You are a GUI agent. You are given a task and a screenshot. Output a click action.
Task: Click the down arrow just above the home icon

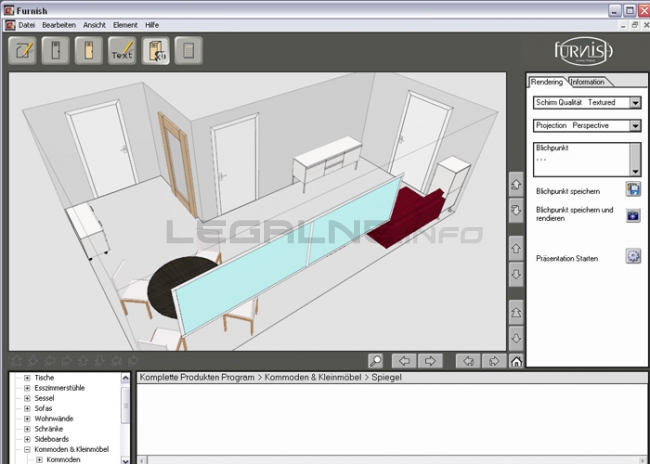click(x=516, y=338)
